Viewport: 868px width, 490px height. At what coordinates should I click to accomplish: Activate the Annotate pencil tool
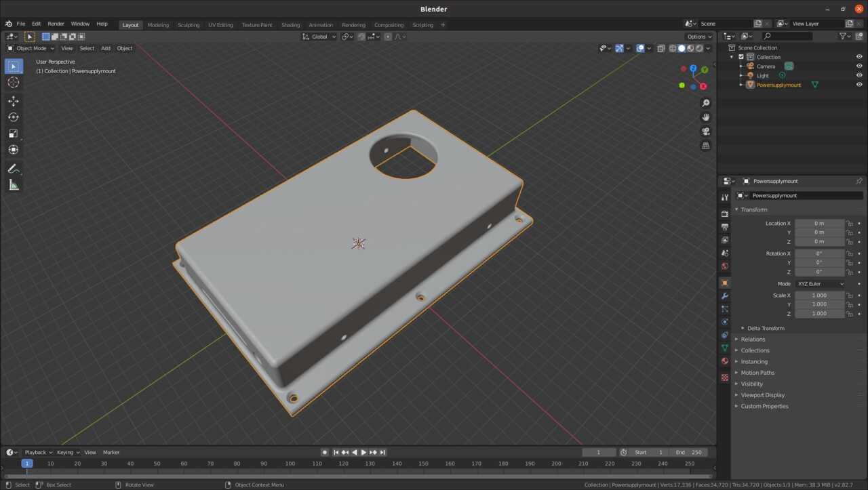coord(14,169)
